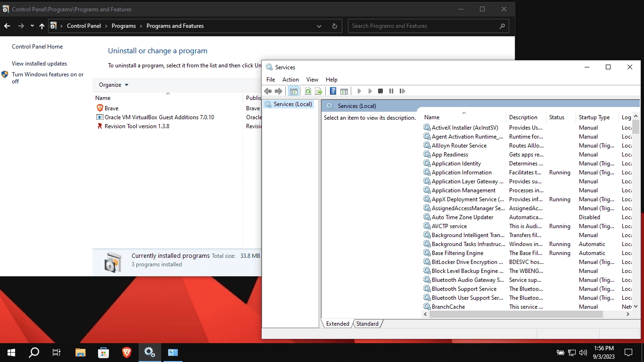Click the network icon in system tray
Image resolution: width=644 pixels, height=362 pixels.
point(572,352)
